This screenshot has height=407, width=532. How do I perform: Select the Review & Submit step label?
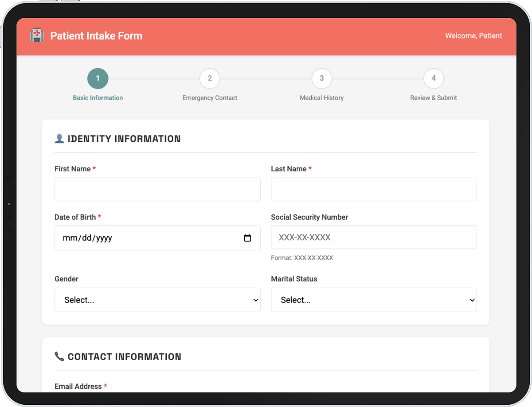click(x=434, y=98)
